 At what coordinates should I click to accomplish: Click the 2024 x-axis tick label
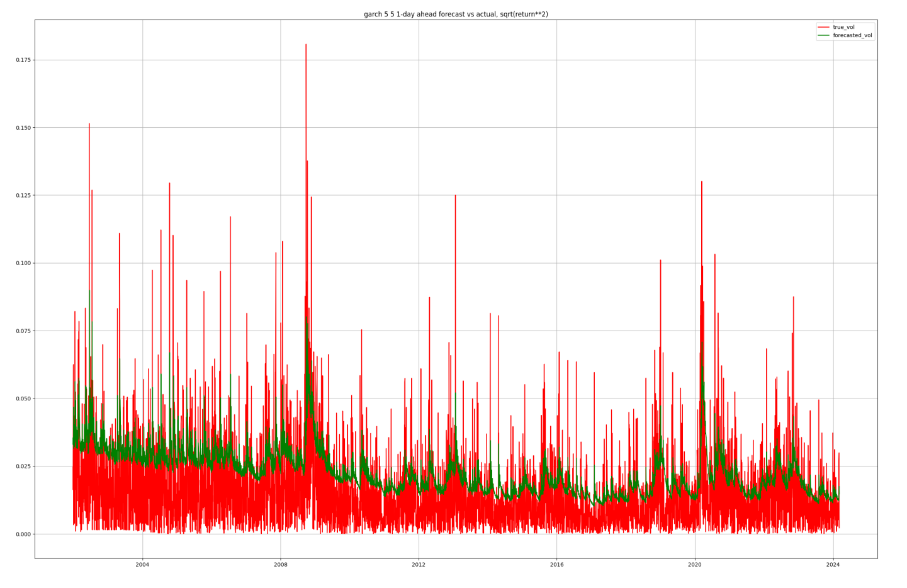[x=833, y=565]
